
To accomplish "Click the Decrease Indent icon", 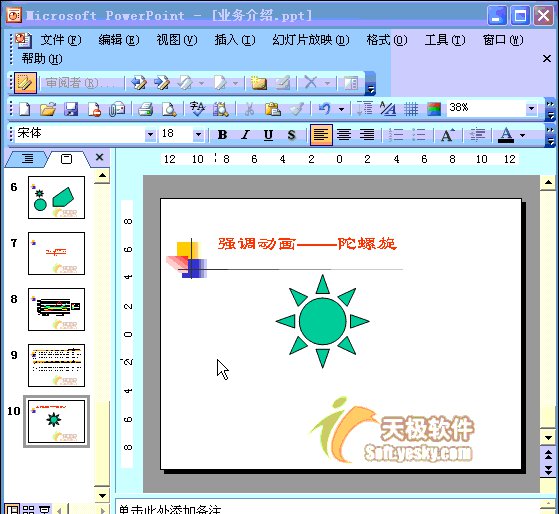I will 477,135.
